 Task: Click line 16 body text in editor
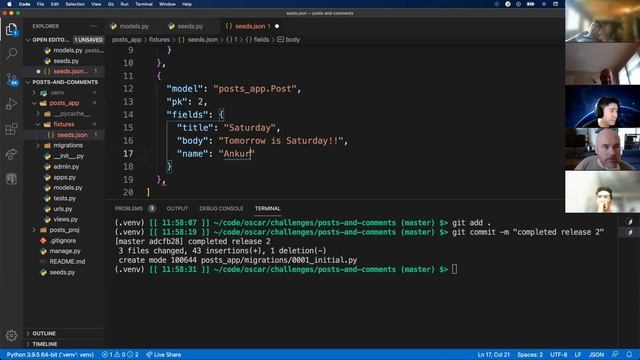click(261, 141)
